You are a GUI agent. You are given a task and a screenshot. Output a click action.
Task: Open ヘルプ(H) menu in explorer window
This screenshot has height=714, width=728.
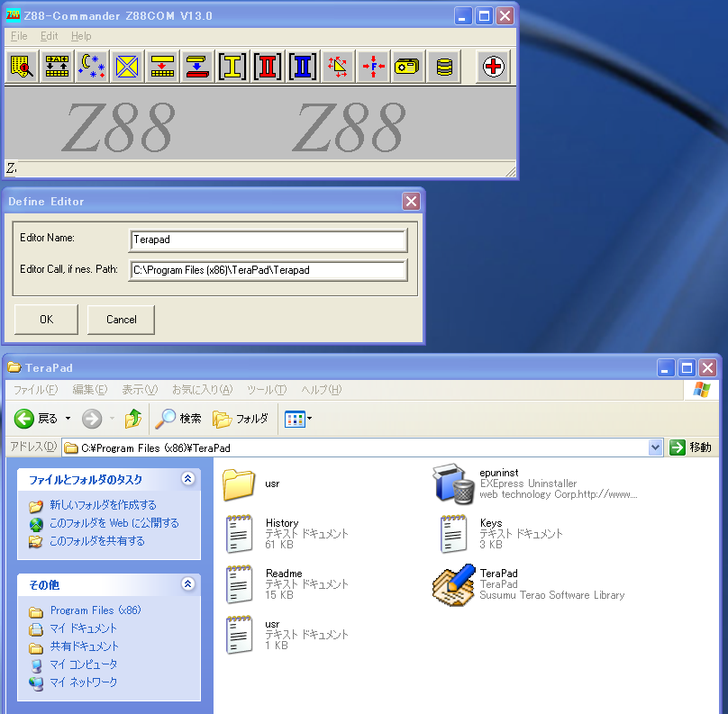pyautogui.click(x=322, y=390)
